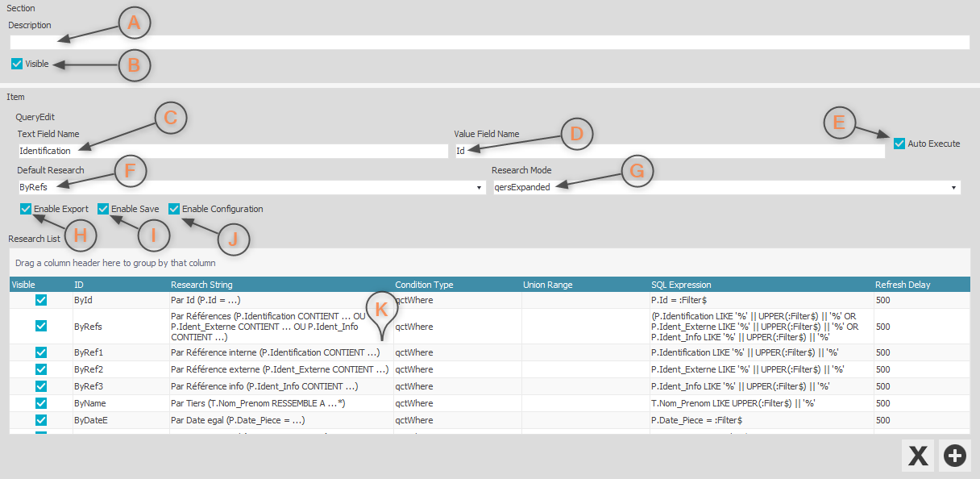Image resolution: width=980 pixels, height=479 pixels.
Task: Click the Text Field Name input
Action: (x=232, y=151)
